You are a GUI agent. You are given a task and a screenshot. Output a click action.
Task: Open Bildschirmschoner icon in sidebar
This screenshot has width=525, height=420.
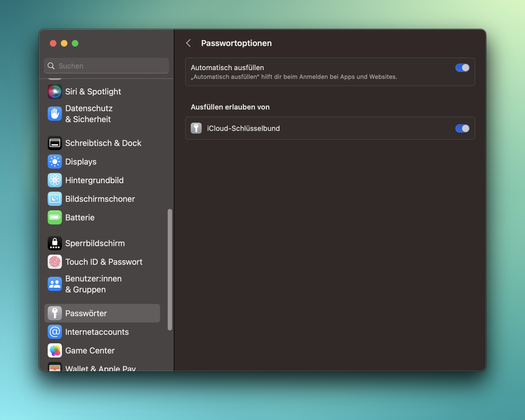pos(55,199)
